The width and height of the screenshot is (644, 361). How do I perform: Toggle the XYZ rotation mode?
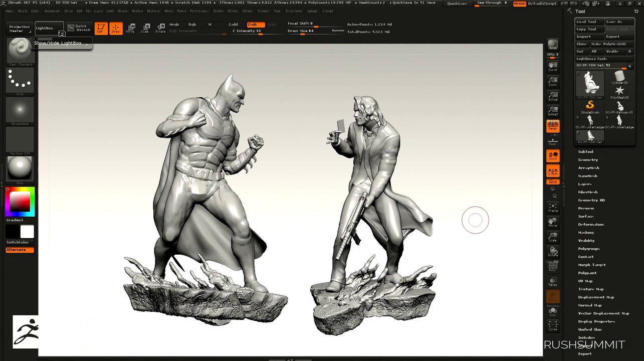[553, 182]
